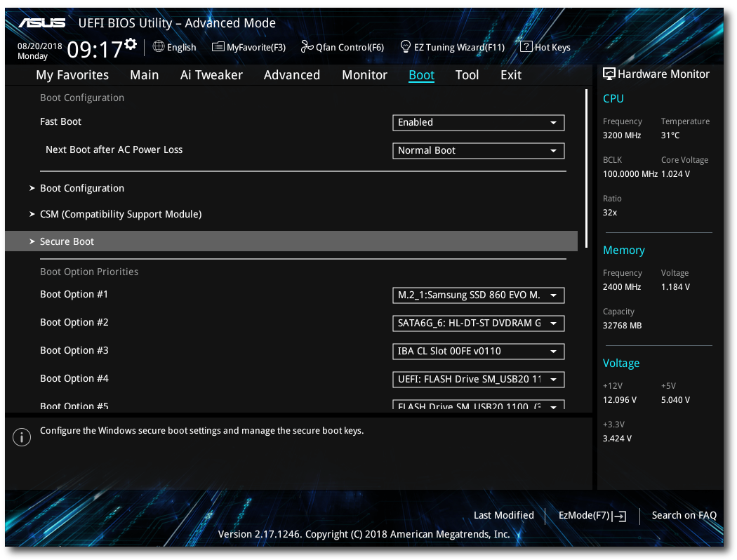Click the information icon near the description text

(21, 436)
